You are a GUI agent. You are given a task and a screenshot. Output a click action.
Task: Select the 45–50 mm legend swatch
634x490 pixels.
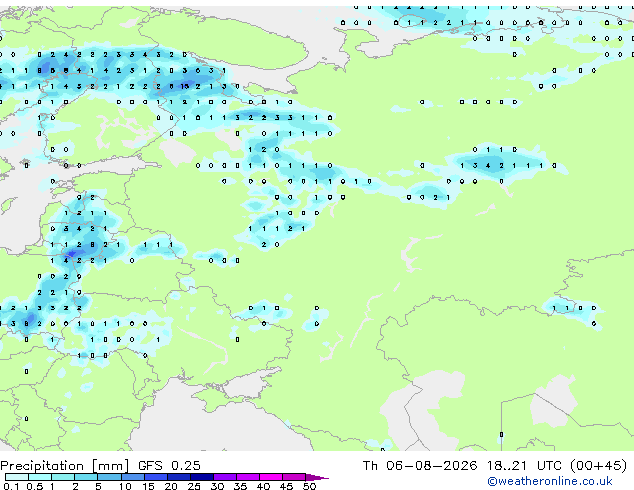click(294, 477)
